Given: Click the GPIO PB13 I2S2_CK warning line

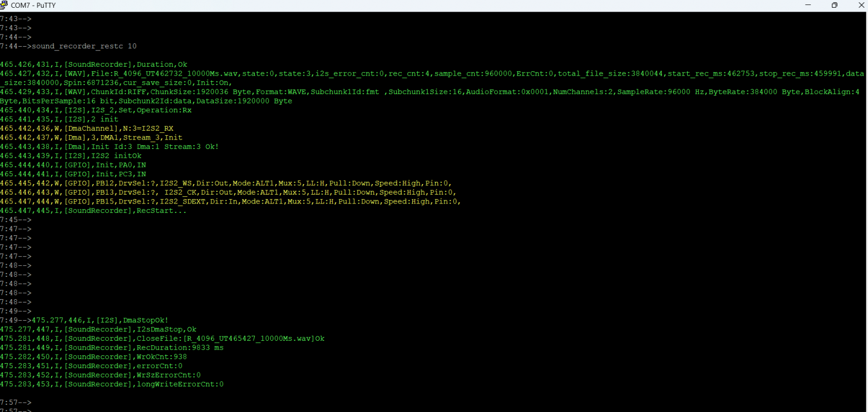Looking at the screenshot, I should (228, 192).
